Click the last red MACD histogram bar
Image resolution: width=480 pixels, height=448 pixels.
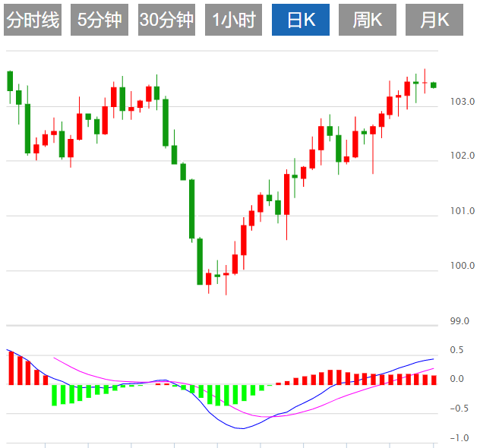[434, 380]
